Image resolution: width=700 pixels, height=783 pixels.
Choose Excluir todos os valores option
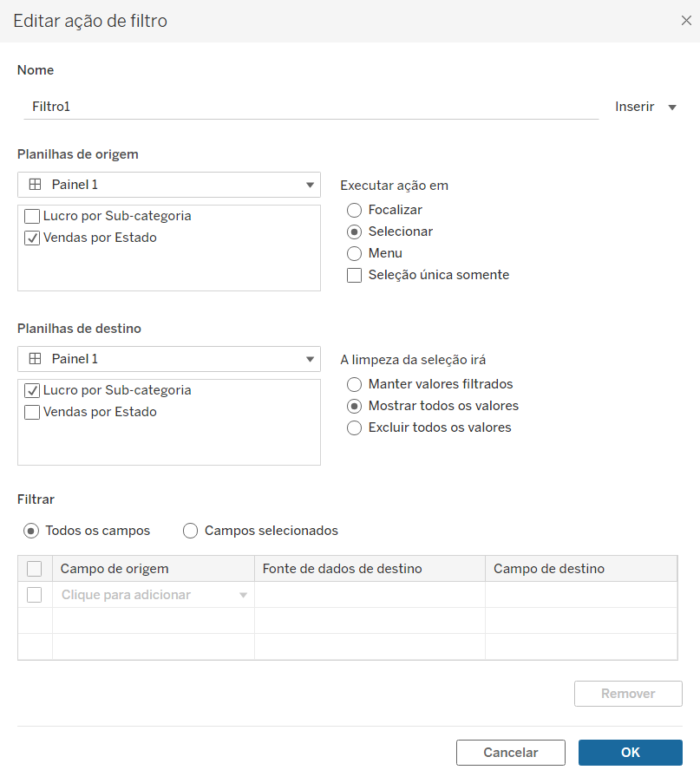pos(354,428)
